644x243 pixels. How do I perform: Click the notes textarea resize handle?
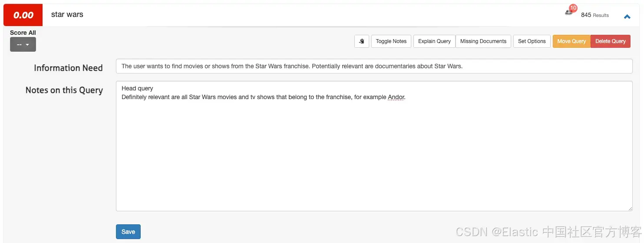tap(630, 208)
